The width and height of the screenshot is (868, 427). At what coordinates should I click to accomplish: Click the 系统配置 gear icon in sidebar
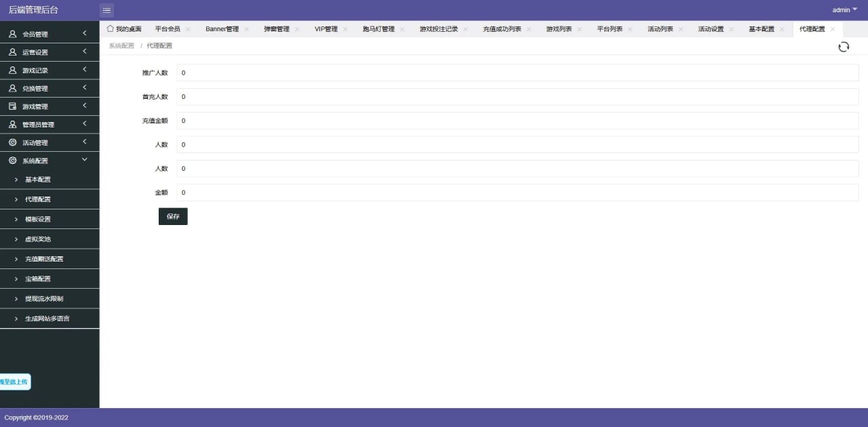pyautogui.click(x=12, y=161)
